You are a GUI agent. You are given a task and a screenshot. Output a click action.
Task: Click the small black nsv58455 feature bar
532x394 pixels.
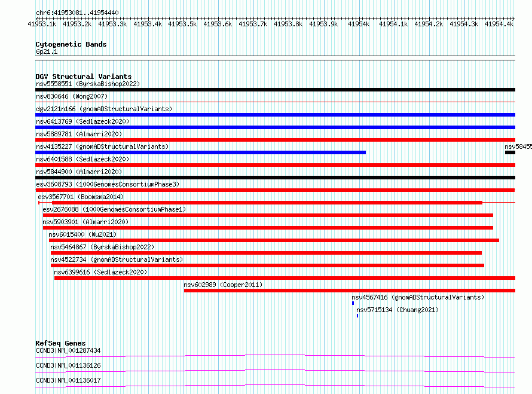pyautogui.click(x=510, y=152)
